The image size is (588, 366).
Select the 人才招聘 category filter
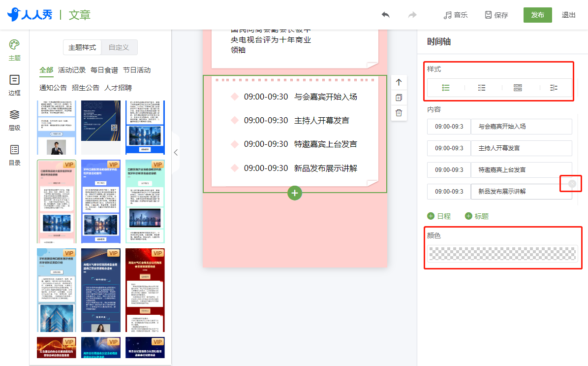click(118, 88)
